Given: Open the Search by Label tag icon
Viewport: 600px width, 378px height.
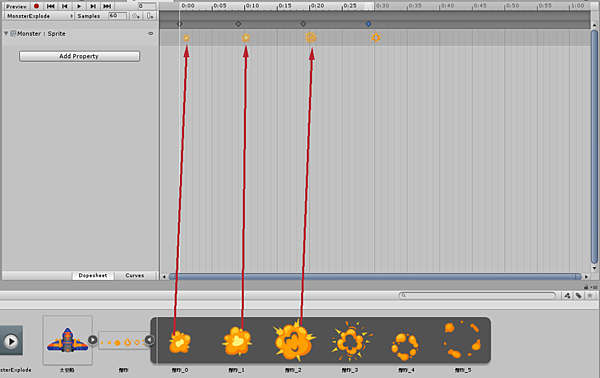Looking at the screenshot, I should click(x=579, y=295).
